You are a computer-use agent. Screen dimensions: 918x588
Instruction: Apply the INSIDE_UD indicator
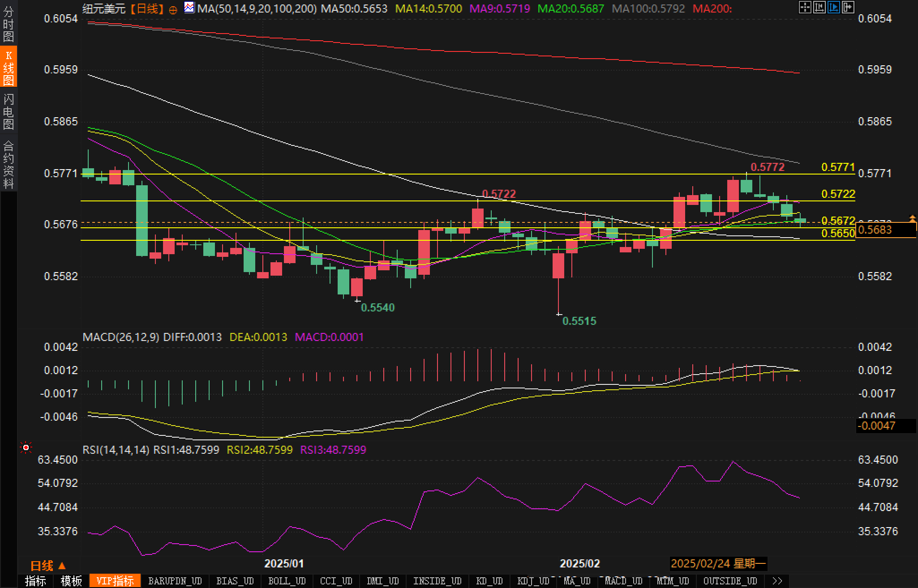[x=438, y=581]
